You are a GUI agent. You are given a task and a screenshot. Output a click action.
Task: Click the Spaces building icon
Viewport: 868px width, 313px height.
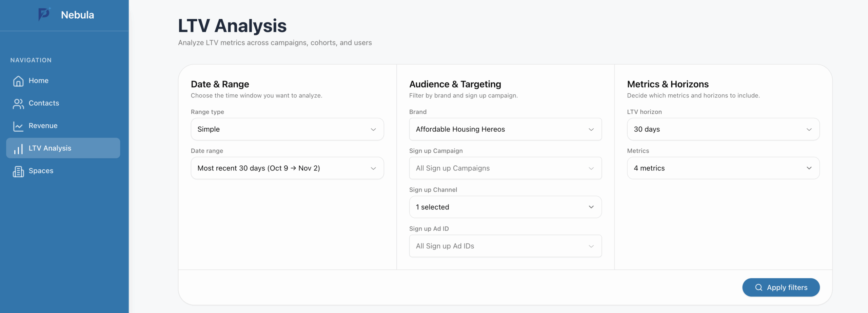click(18, 171)
